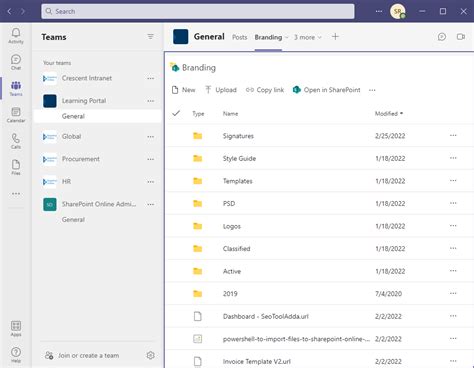Open manage teams gear icon
Screen dimensions: 474x368
(151, 355)
